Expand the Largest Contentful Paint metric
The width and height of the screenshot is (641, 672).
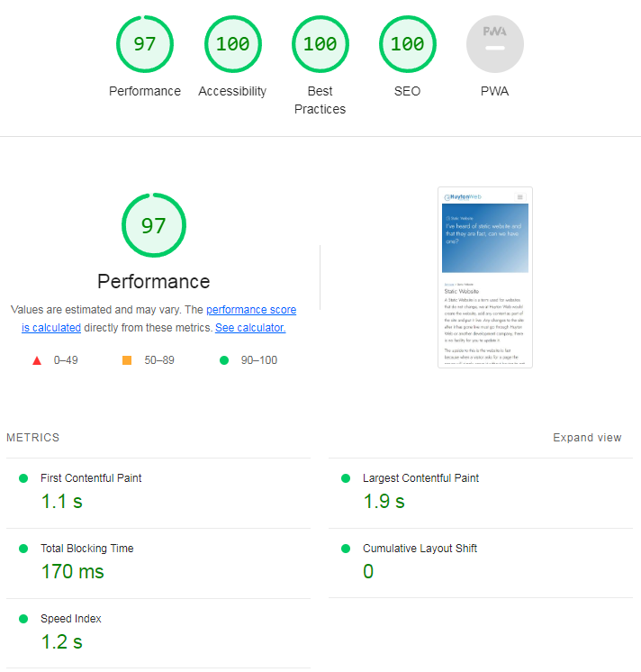coord(481,493)
